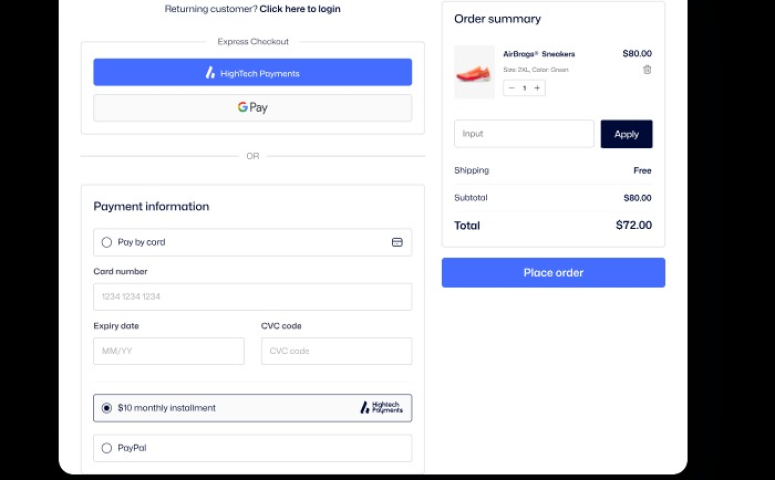Focus the CVC code field
This screenshot has width=775, height=480.
coord(336,351)
